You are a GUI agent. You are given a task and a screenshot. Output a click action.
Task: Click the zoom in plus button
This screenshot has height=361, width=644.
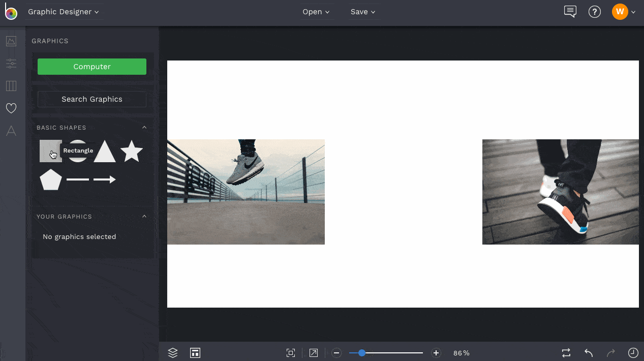(x=436, y=353)
